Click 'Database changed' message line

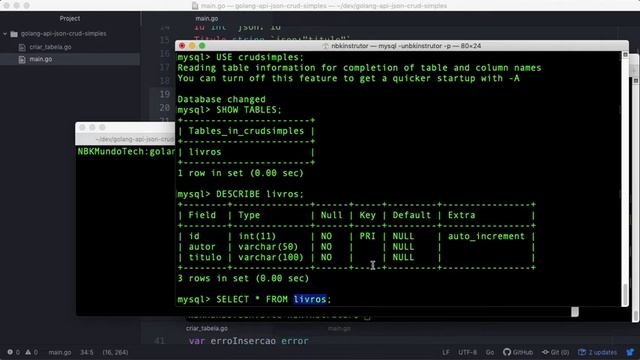(x=221, y=99)
